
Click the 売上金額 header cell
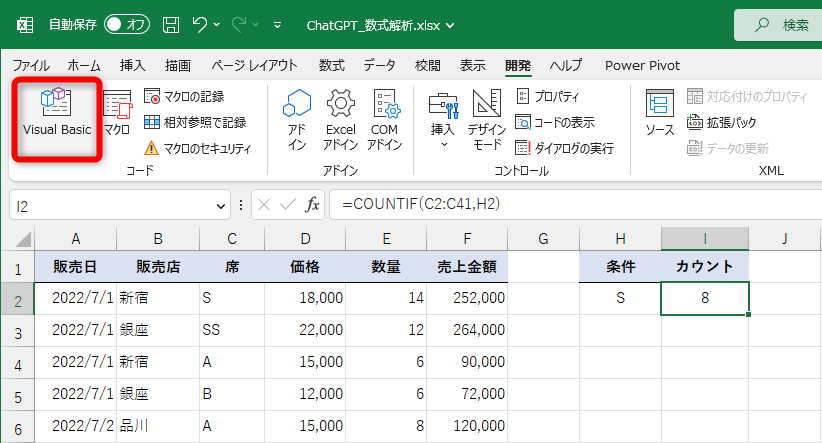(467, 267)
